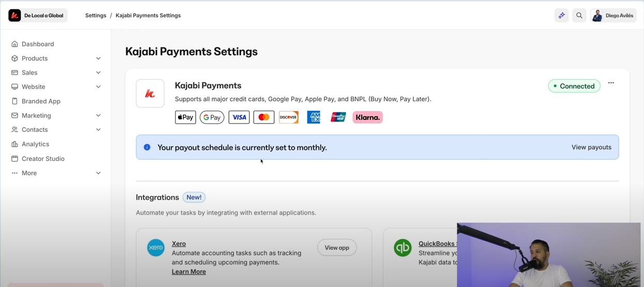Expand the Website menu chevron
Viewport: 644px width, 287px height.
tap(98, 87)
